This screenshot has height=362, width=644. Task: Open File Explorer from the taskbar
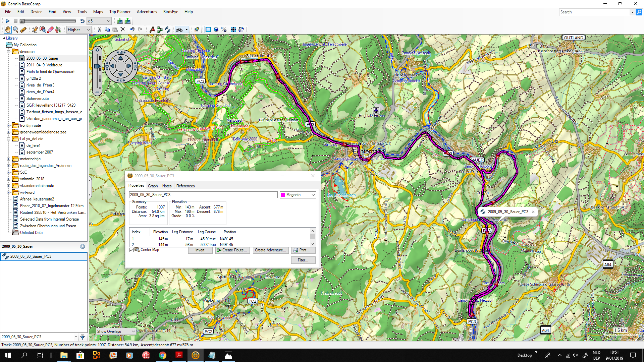(64, 355)
